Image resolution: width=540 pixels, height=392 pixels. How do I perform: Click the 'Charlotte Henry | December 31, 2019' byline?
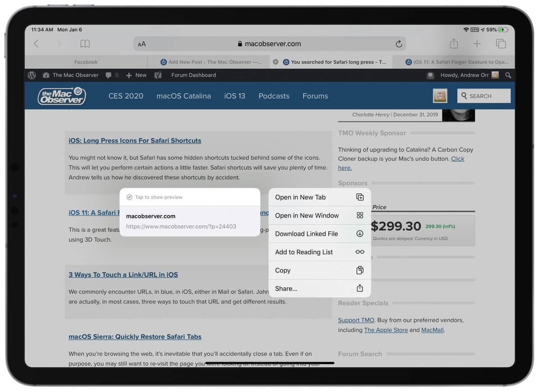(x=395, y=115)
